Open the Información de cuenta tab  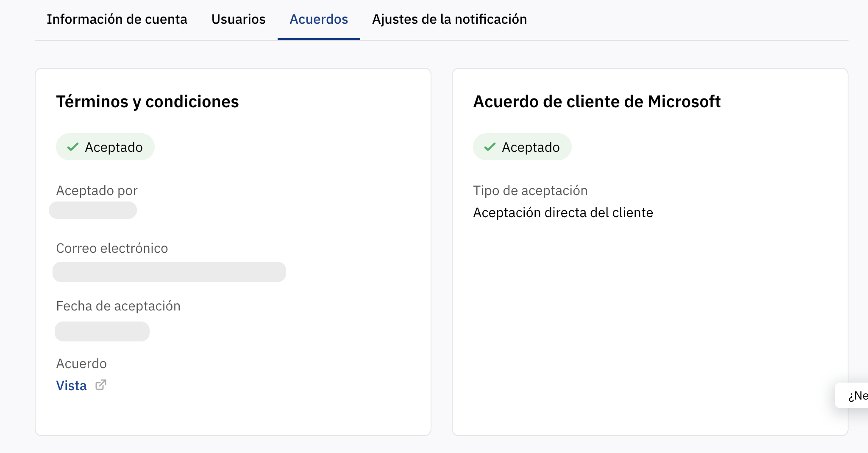(x=117, y=20)
